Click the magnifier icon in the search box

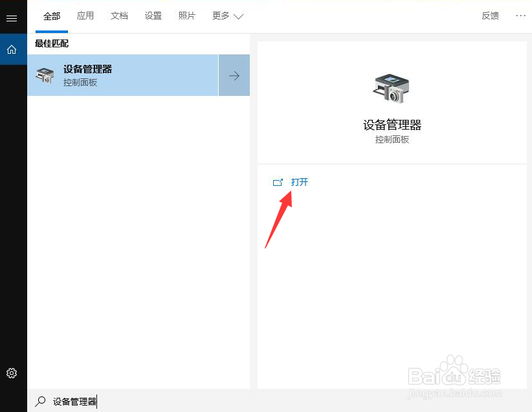click(40, 402)
